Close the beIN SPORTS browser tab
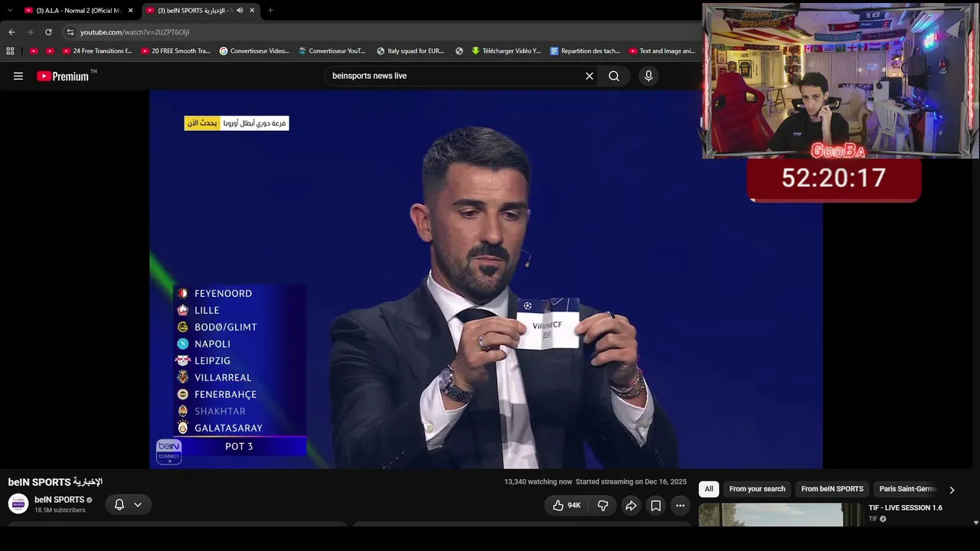 point(252,11)
